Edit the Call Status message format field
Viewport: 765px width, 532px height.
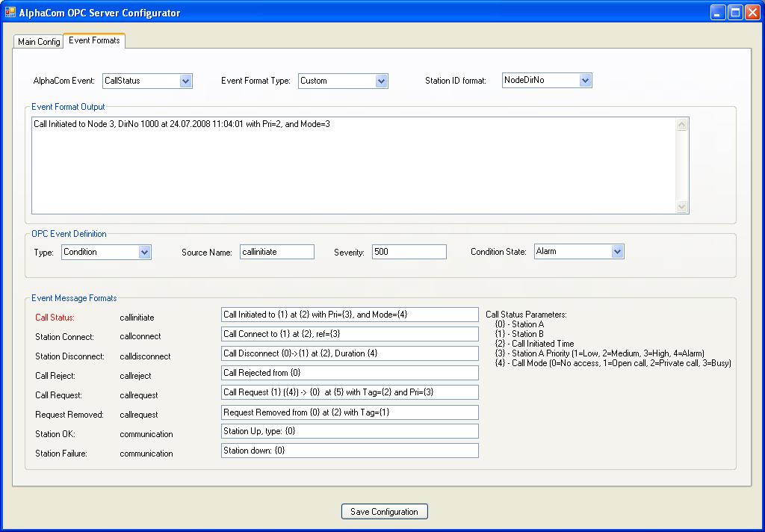(350, 315)
